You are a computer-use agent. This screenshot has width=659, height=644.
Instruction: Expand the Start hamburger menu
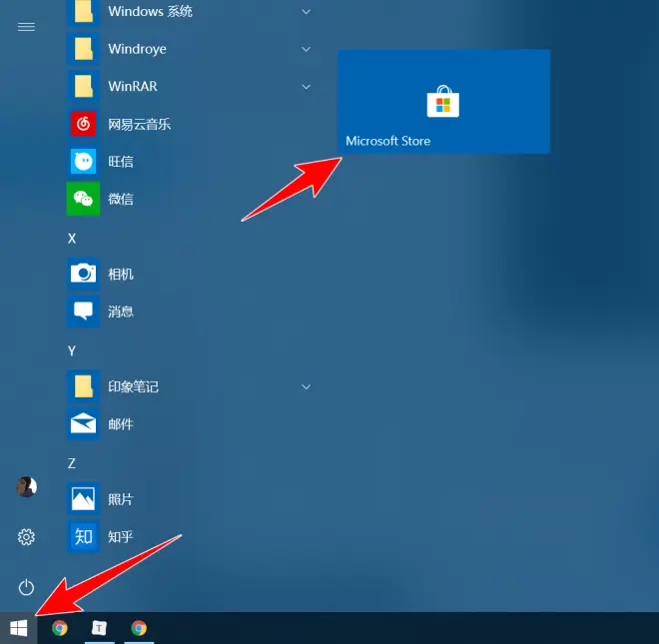pyautogui.click(x=26, y=27)
